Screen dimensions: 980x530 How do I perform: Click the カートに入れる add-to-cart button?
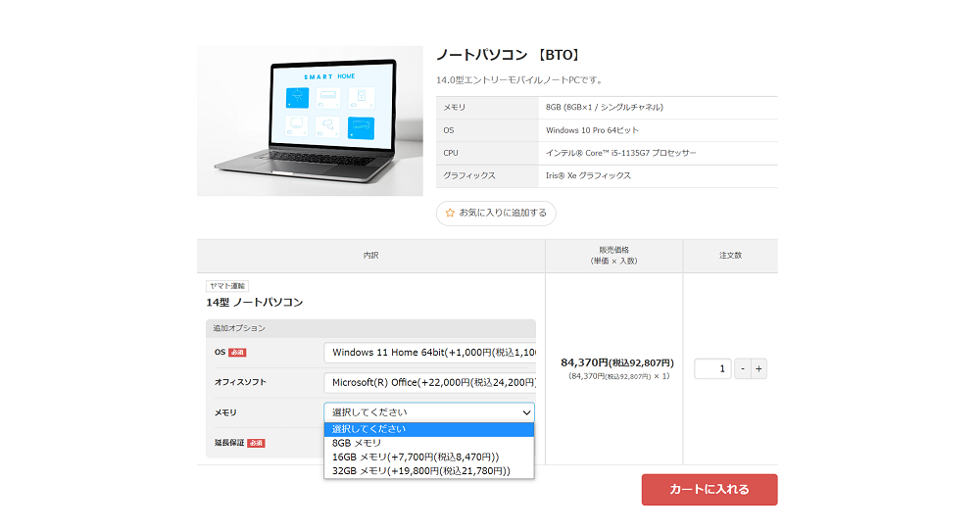click(x=710, y=490)
